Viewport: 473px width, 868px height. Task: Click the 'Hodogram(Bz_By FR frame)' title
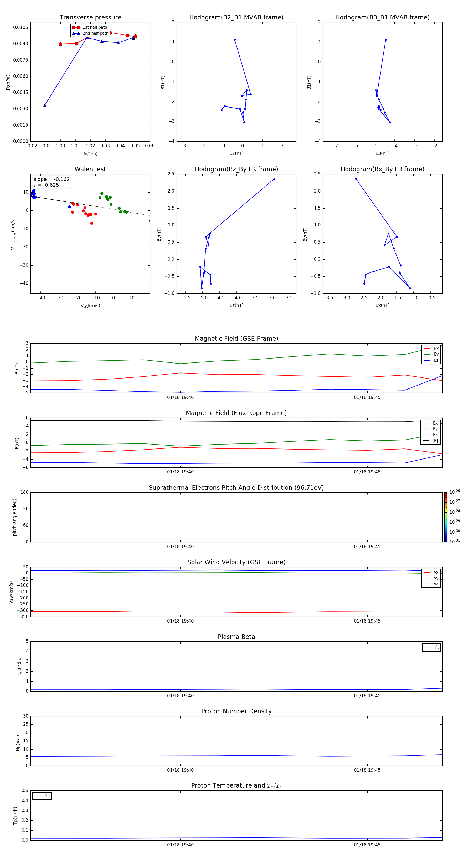pos(236,169)
